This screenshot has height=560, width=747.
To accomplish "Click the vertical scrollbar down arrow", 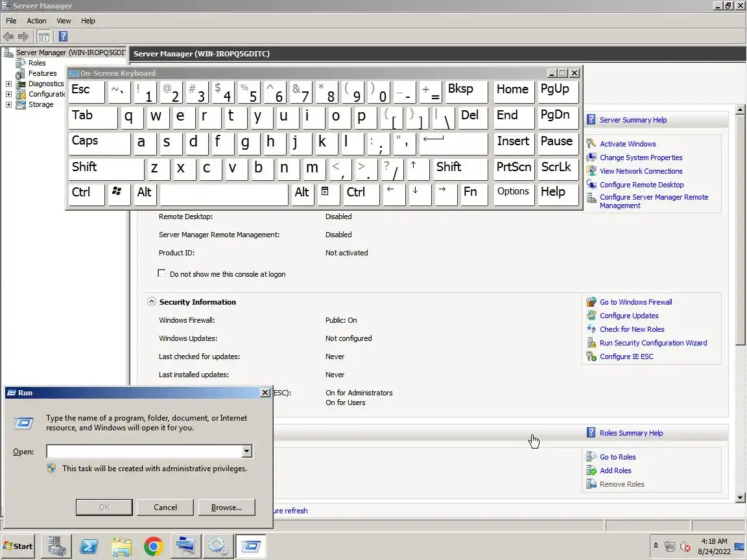I will [740, 498].
